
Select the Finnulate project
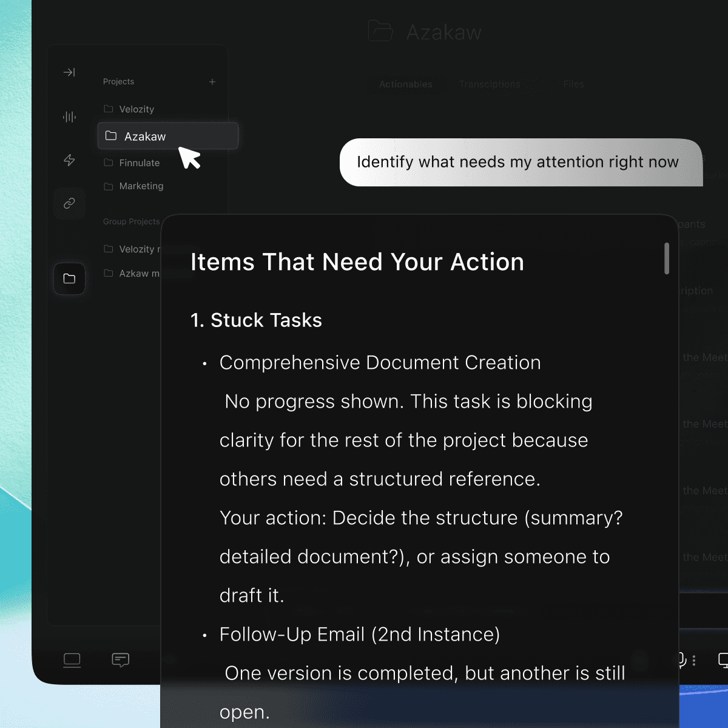(140, 163)
